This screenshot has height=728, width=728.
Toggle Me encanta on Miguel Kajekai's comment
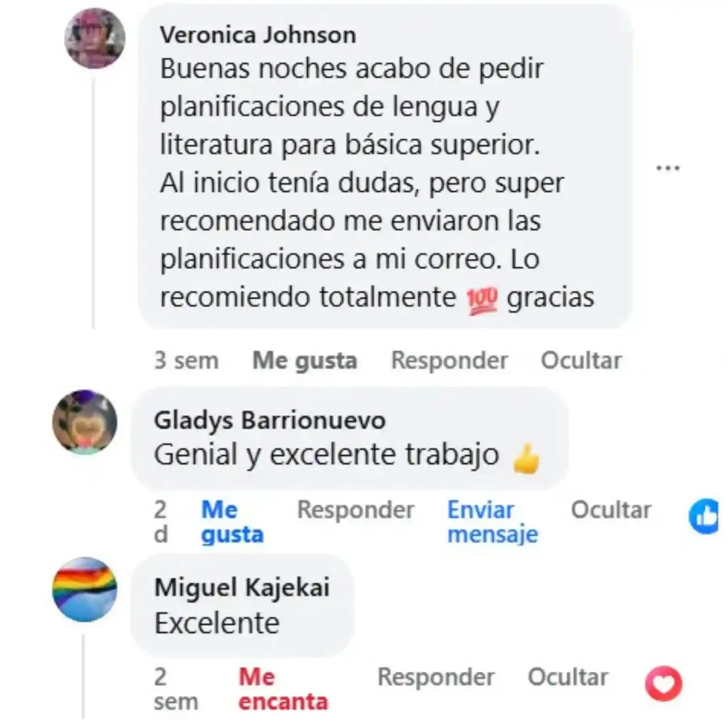[283, 690]
